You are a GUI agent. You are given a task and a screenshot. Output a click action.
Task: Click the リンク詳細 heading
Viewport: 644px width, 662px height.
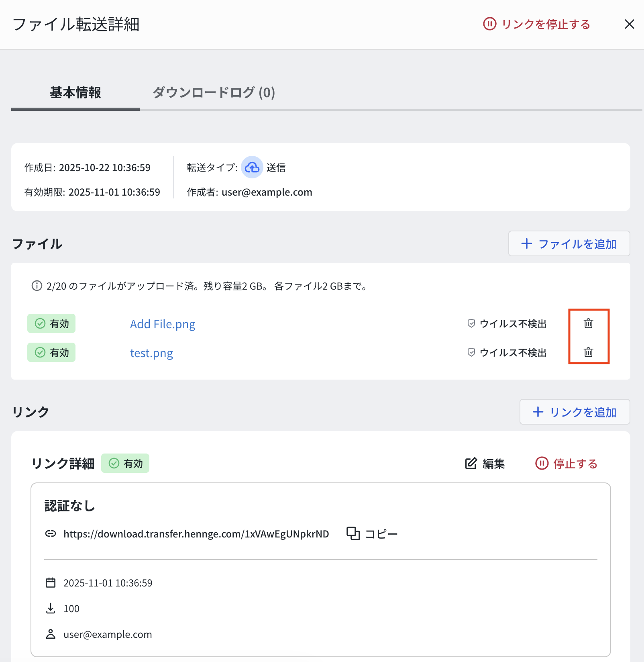tap(63, 464)
